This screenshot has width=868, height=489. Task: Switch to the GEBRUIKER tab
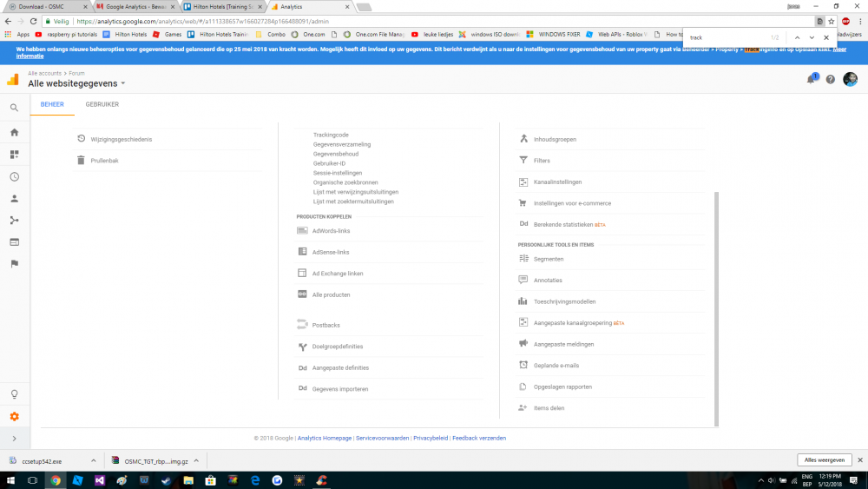pos(102,104)
